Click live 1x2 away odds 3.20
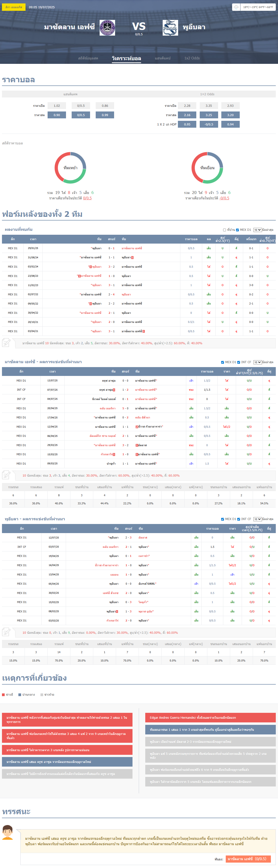 pos(230,115)
